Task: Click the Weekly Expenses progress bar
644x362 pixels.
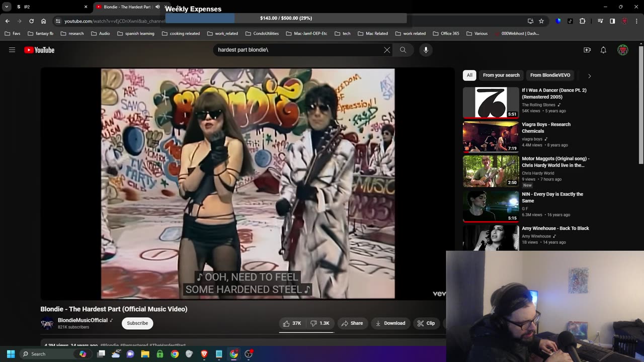Action: [286, 18]
